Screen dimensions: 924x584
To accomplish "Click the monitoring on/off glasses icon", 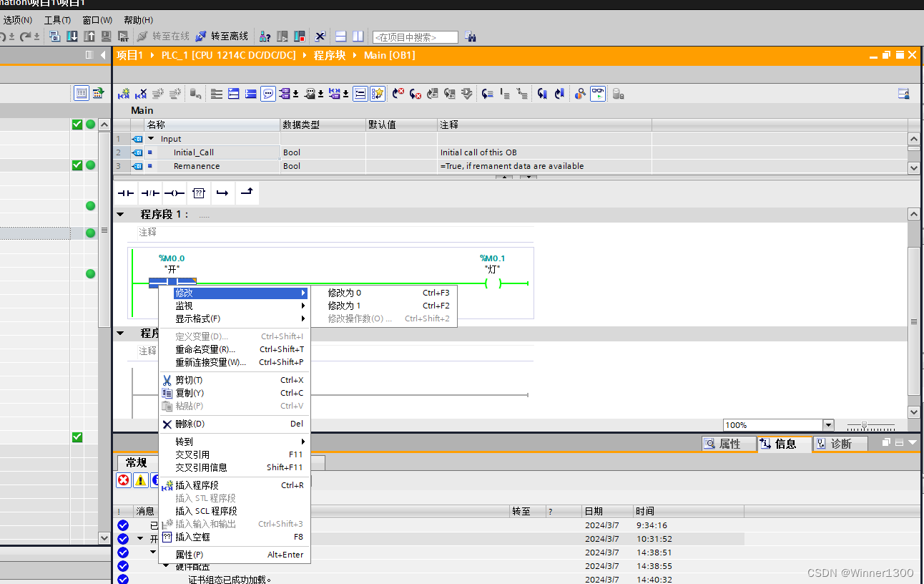I will coord(597,94).
